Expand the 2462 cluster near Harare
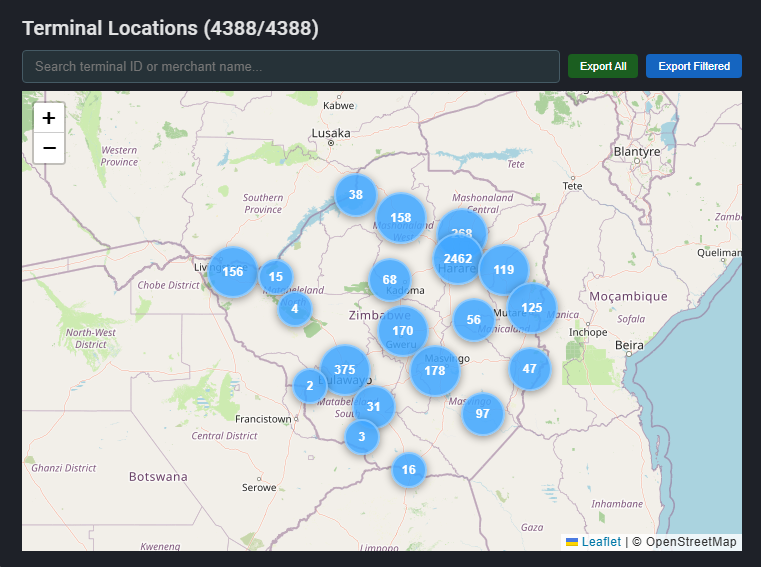Screen dimensions: 761x567 click(x=458, y=259)
